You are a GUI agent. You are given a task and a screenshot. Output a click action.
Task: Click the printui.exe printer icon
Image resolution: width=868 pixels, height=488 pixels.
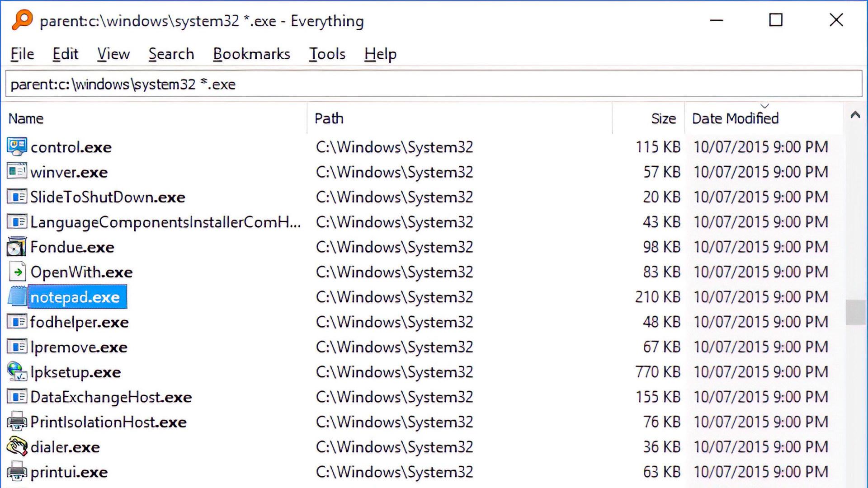[x=17, y=472]
